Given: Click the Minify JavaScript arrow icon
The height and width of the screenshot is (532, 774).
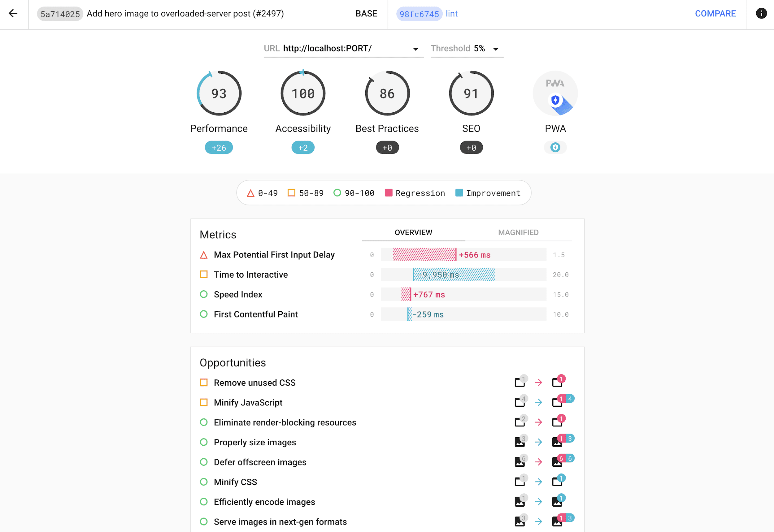Looking at the screenshot, I should 538,403.
